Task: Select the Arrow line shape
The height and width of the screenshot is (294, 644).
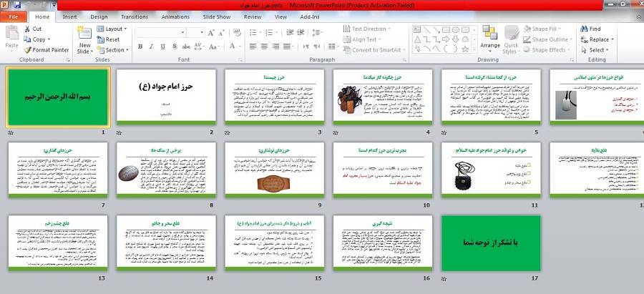Action: tap(436, 29)
